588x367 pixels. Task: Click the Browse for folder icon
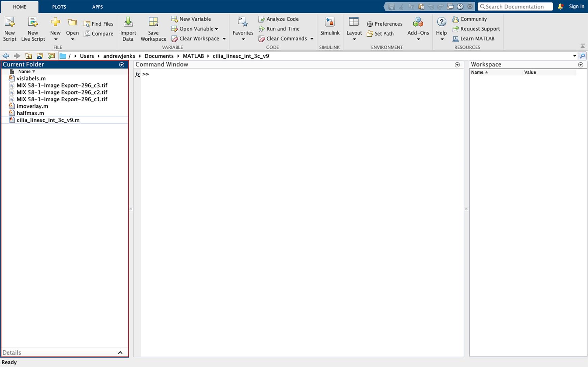coord(51,56)
